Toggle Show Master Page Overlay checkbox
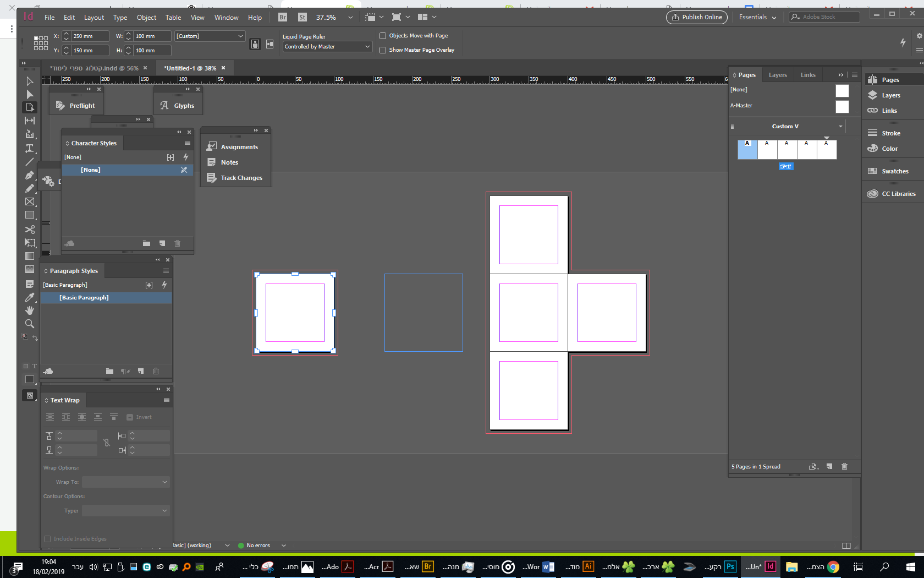This screenshot has width=924, height=578. tap(383, 50)
